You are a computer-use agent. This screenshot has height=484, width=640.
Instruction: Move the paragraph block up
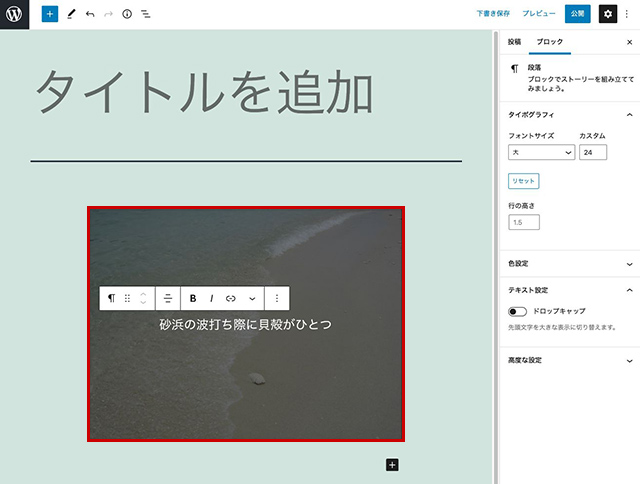pyautogui.click(x=143, y=294)
